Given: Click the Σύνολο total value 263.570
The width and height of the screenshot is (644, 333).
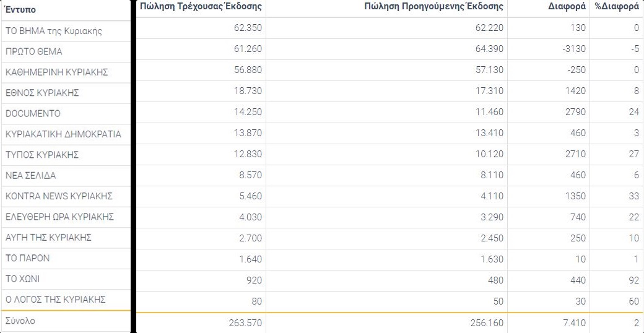Looking at the screenshot, I should pyautogui.click(x=245, y=322).
